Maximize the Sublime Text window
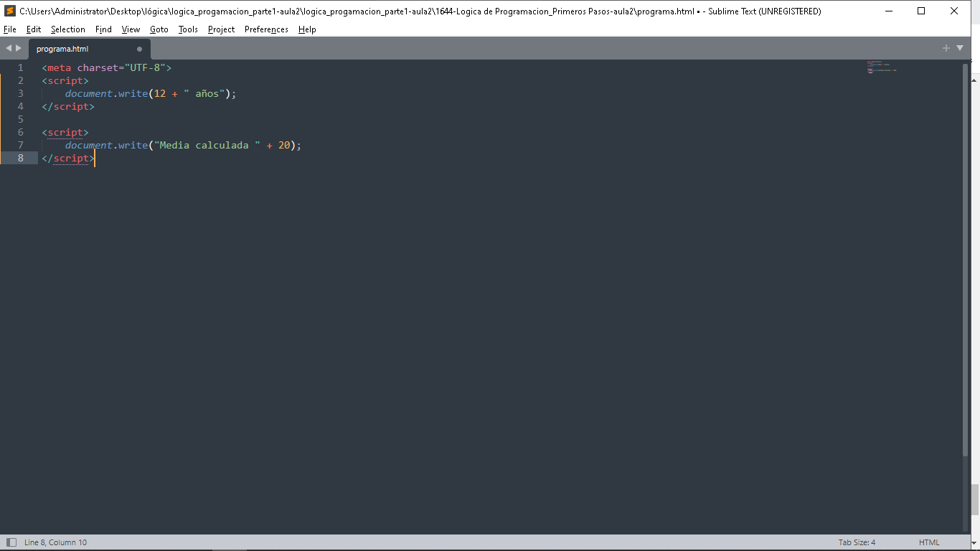 pyautogui.click(x=922, y=11)
